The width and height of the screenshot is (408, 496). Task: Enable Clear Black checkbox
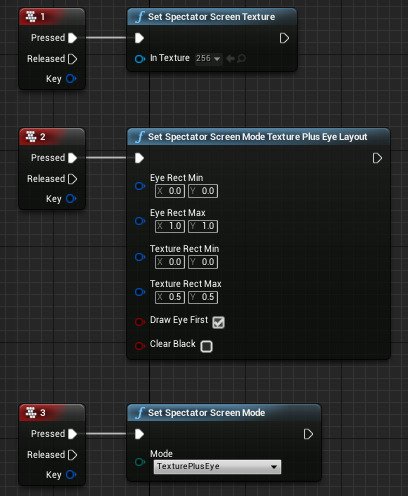click(206, 346)
